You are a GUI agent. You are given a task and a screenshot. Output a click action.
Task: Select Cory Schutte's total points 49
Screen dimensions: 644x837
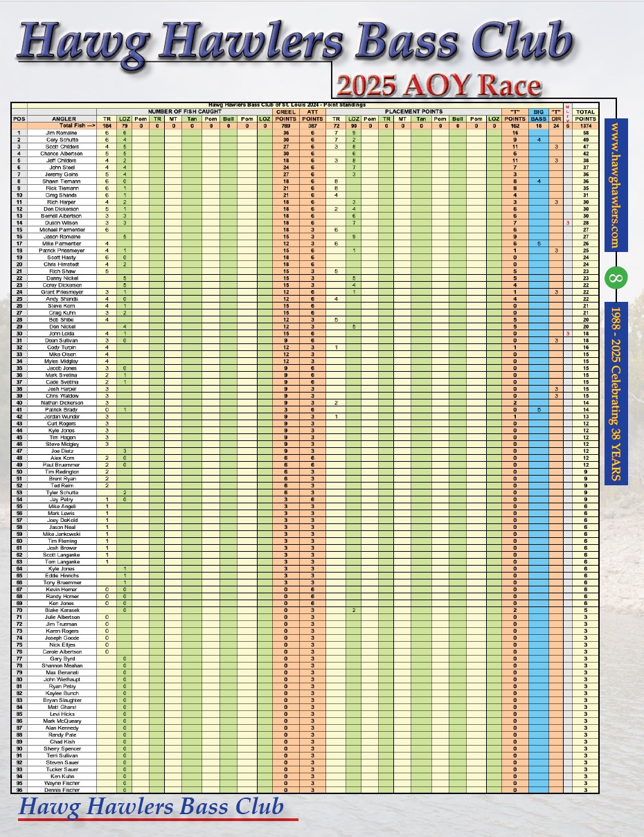[586, 139]
